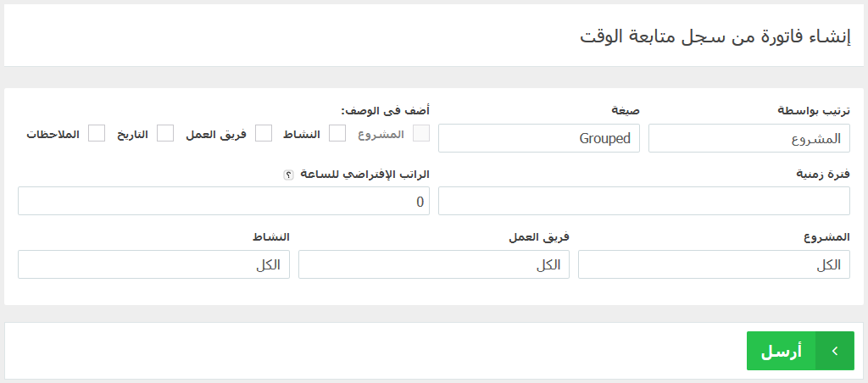Expand the النشاط filter dropdown

pos(154,264)
